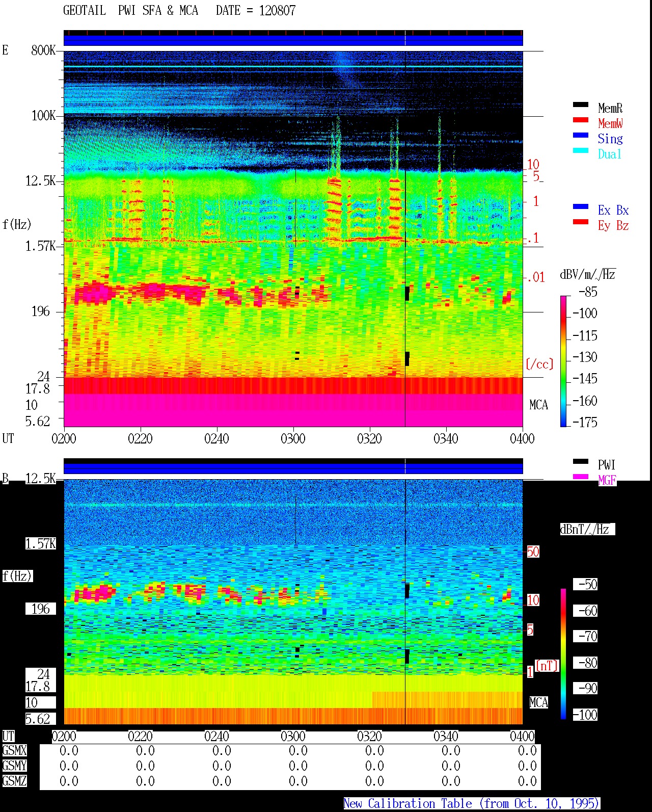
Task: Click the -80 value on the B color scale
Action: [x=586, y=663]
